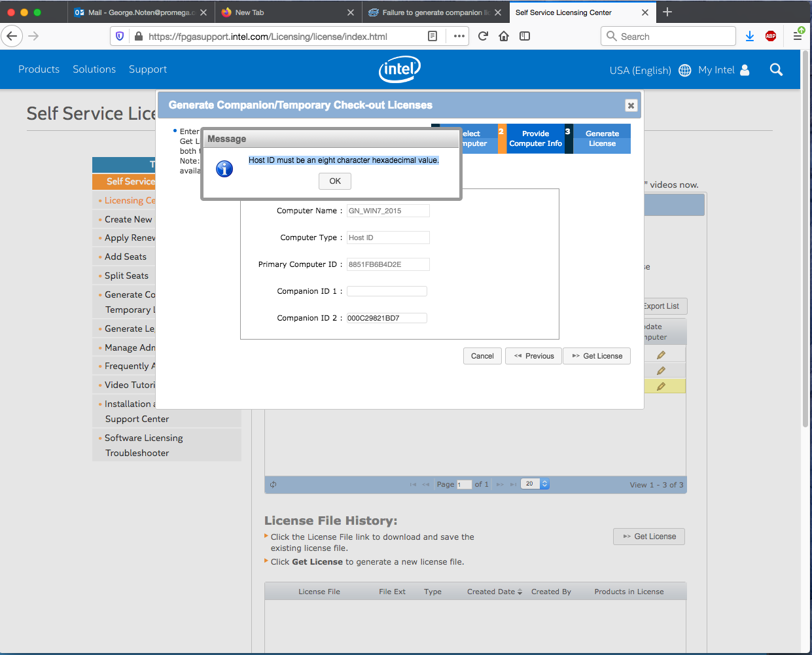The width and height of the screenshot is (812, 655).
Task: Open page actions three-dot menu
Action: coord(459,36)
